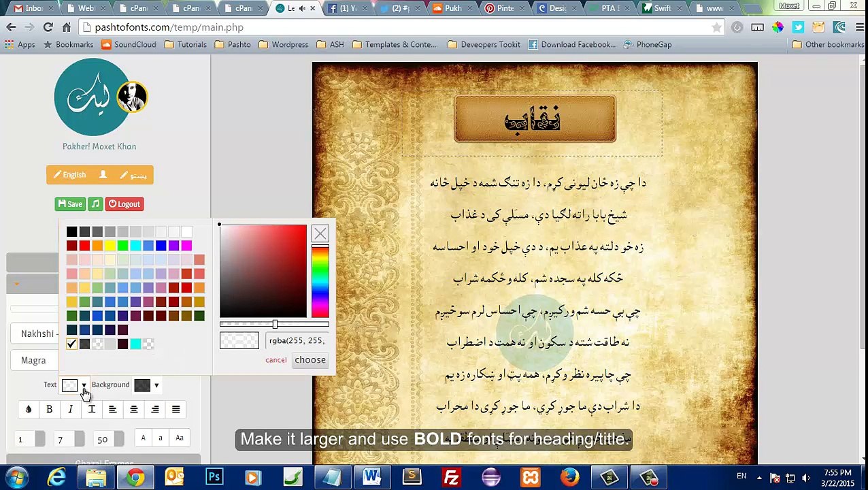This screenshot has height=490, width=868.
Task: Center-align the text
Action: click(x=133, y=410)
